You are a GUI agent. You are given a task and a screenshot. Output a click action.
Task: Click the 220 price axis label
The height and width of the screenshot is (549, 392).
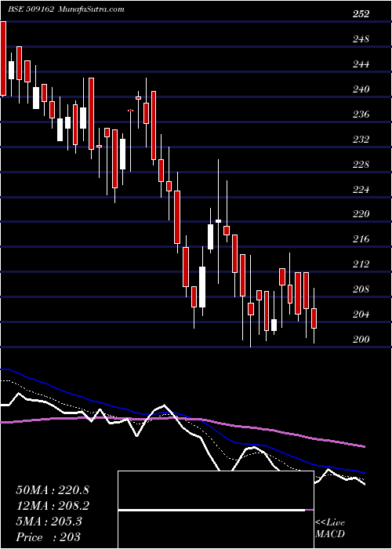pyautogui.click(x=361, y=214)
